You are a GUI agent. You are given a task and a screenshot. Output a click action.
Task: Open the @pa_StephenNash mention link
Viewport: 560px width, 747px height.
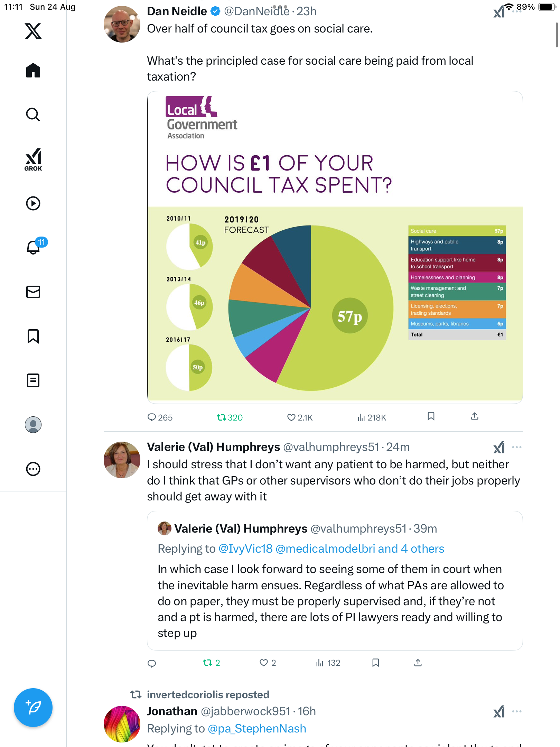tap(257, 729)
